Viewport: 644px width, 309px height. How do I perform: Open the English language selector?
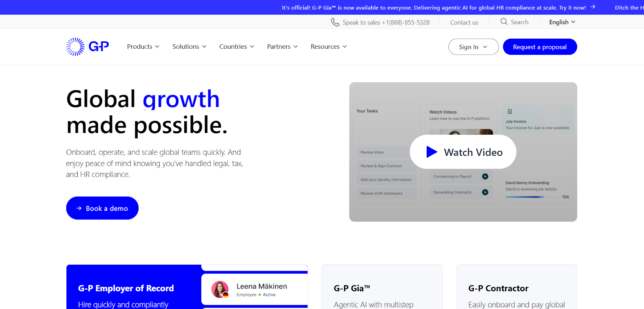(x=562, y=22)
